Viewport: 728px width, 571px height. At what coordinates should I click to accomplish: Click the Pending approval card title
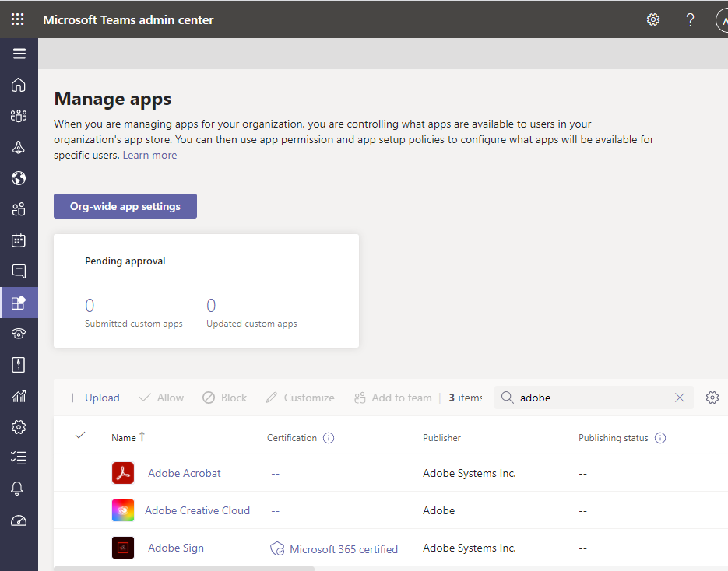[x=125, y=261]
